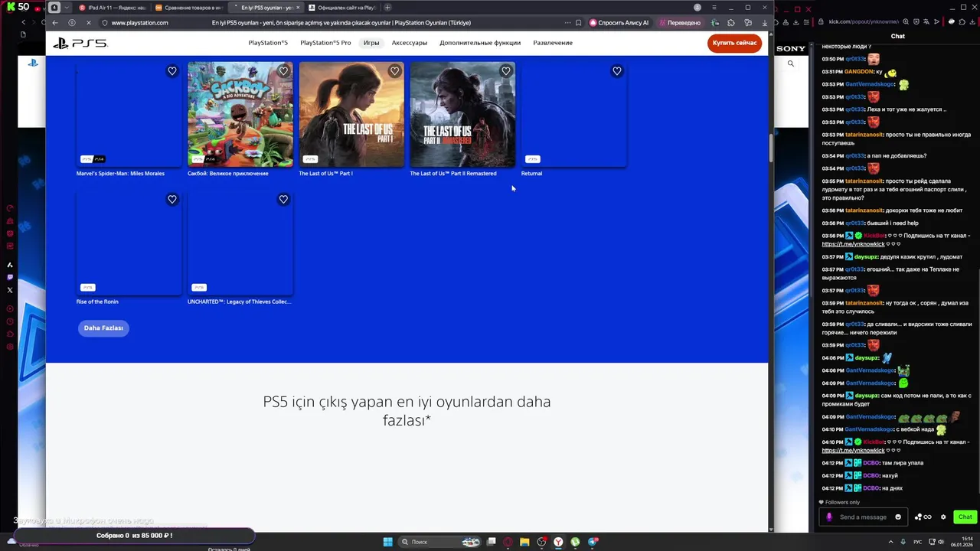Switch to Сравнение товаров browser tab
Image resolution: width=980 pixels, height=551 pixels.
pyautogui.click(x=189, y=8)
